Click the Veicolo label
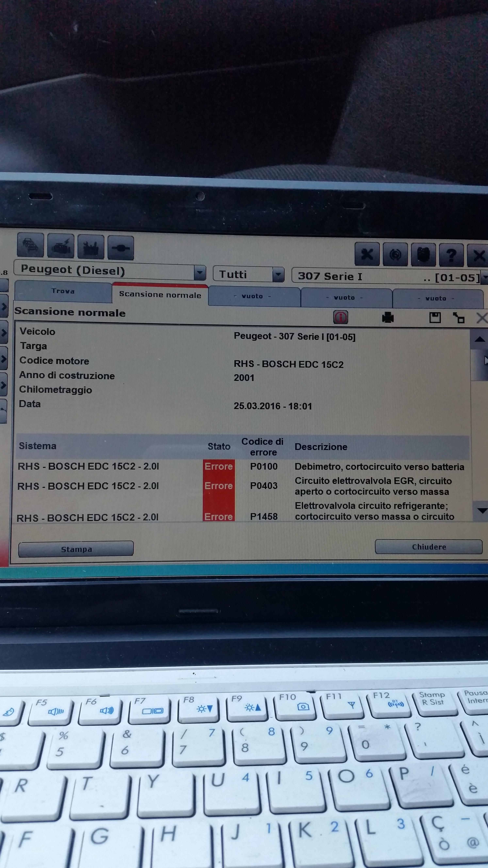 point(37,332)
